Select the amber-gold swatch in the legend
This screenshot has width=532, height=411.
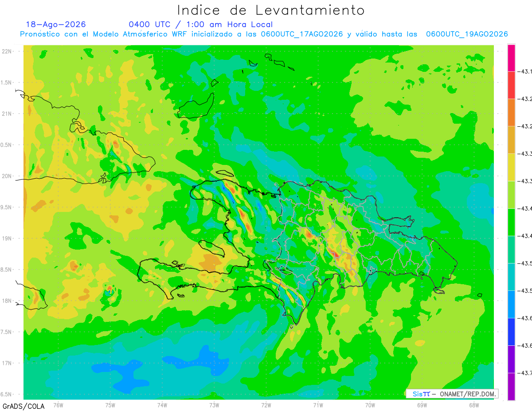511,140
